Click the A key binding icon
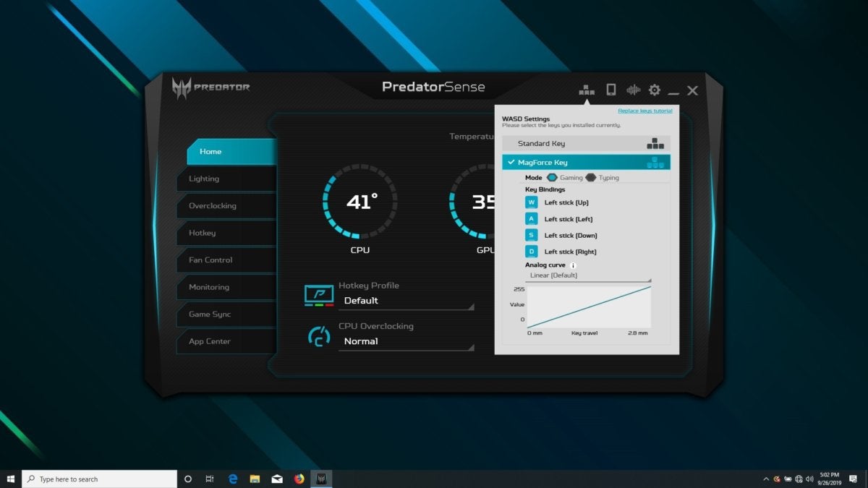Screen dimensions: 868x488 (532, 219)
